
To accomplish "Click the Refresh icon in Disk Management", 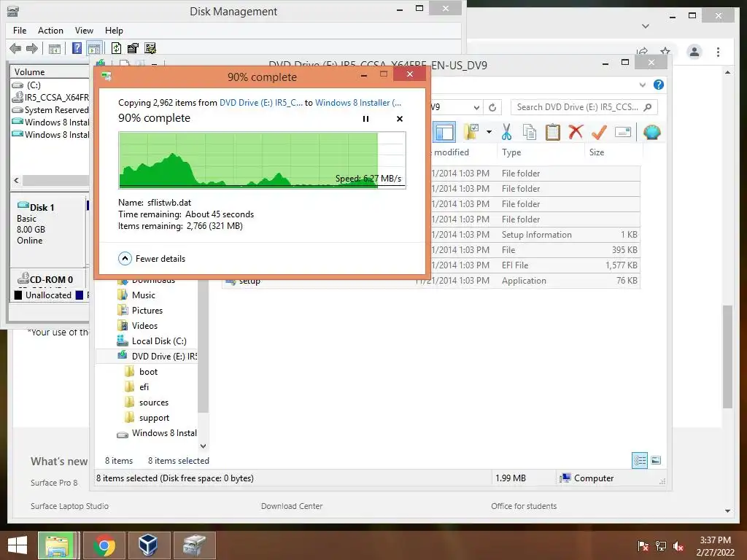I will coord(116,48).
